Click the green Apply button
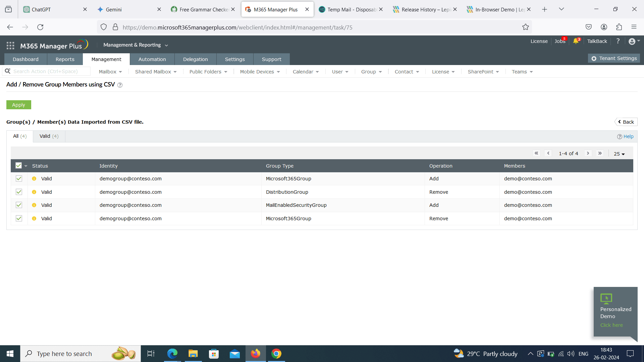 18,105
